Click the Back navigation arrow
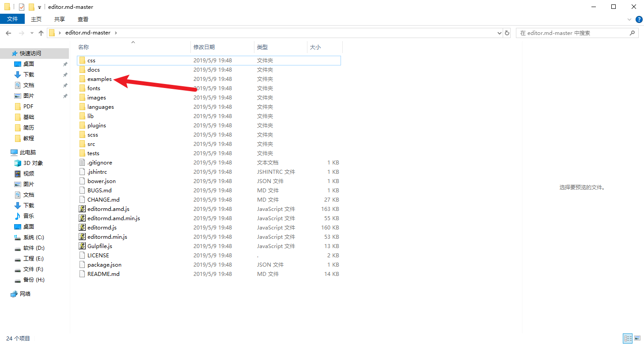The image size is (644, 344). point(8,33)
